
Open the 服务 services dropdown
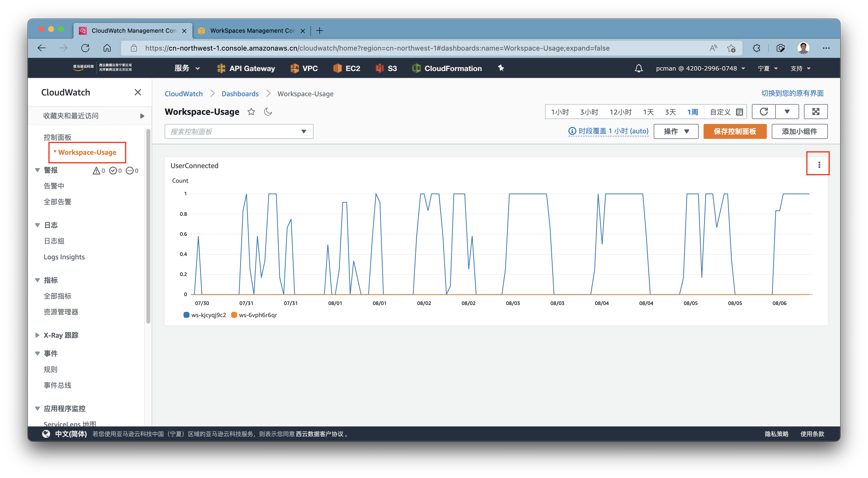187,68
